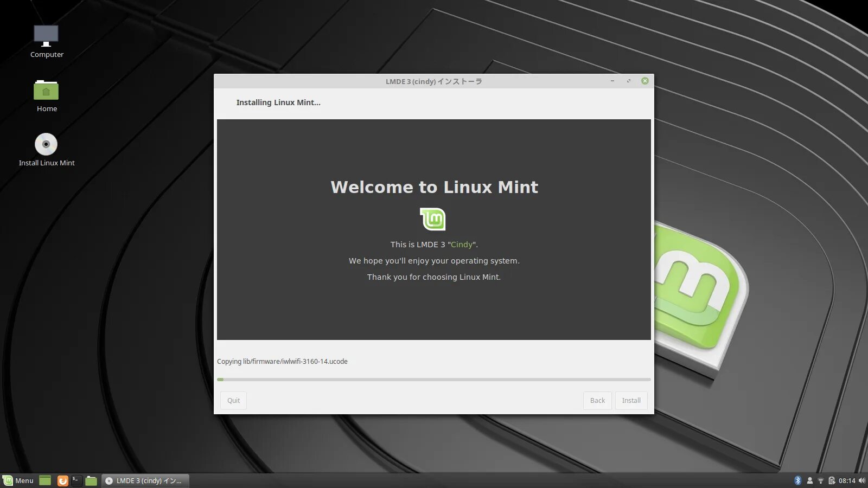Image resolution: width=868 pixels, height=488 pixels.
Task: Minimize the LMDE 3 installer window
Action: click(612, 81)
